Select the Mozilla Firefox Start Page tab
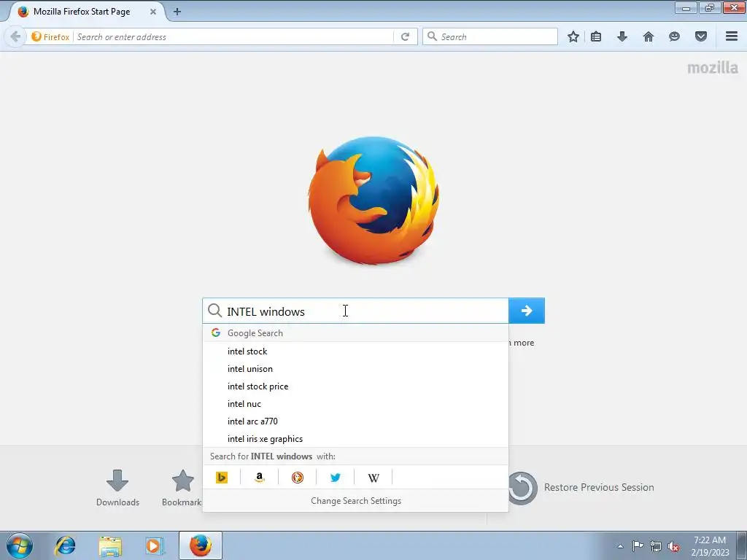The height and width of the screenshot is (560, 747). coord(85,12)
